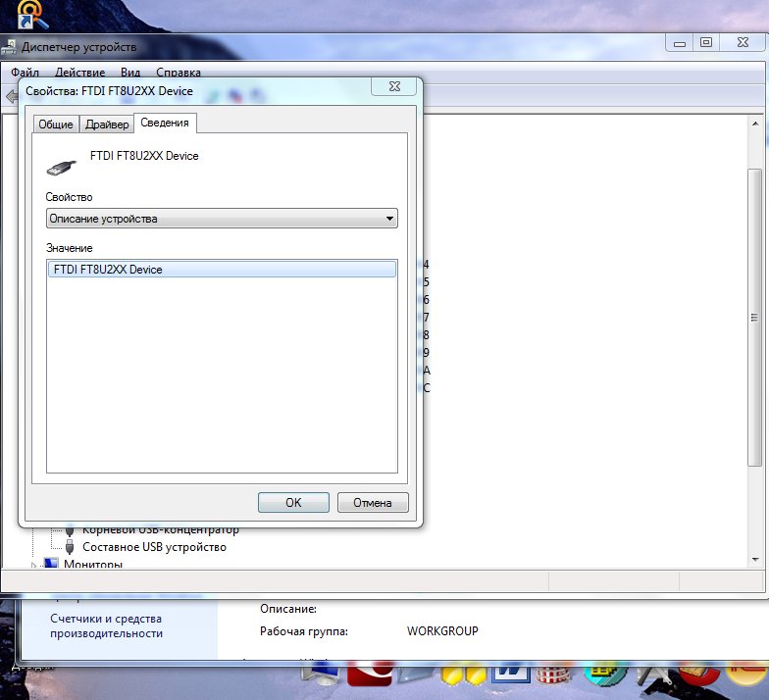Open the Справка menu
Viewport: 769px width, 700px height.
(179, 73)
